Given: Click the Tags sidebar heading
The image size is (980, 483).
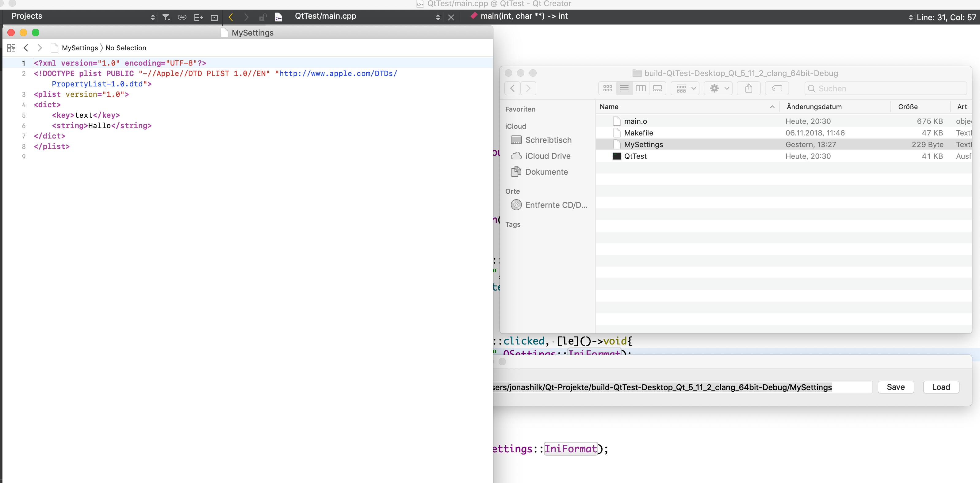Looking at the screenshot, I should [513, 224].
